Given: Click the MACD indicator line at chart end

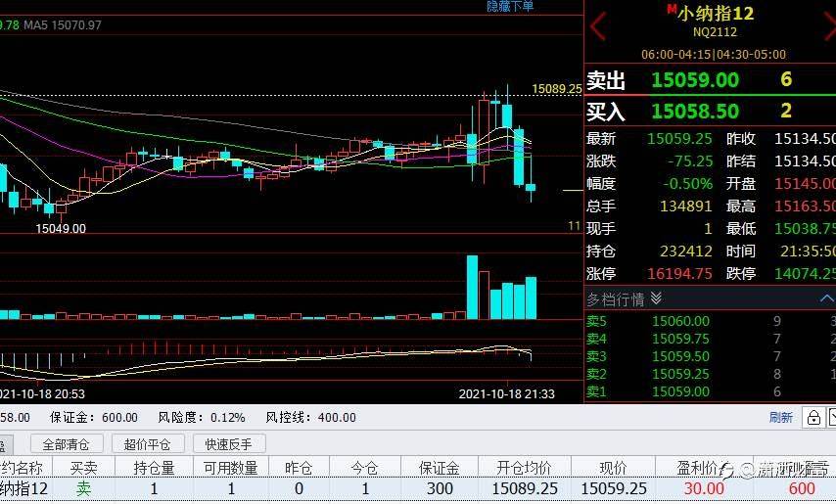Looking at the screenshot, I should [530, 356].
